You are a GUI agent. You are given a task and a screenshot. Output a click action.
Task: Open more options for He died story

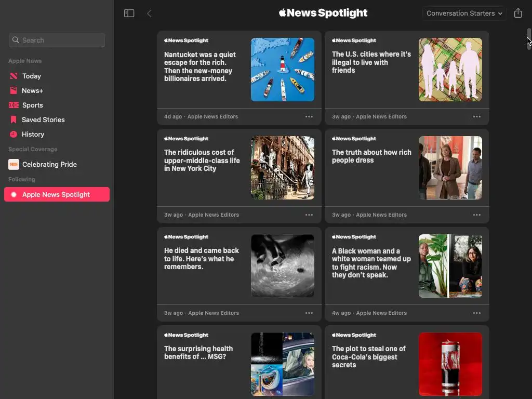pyautogui.click(x=309, y=313)
